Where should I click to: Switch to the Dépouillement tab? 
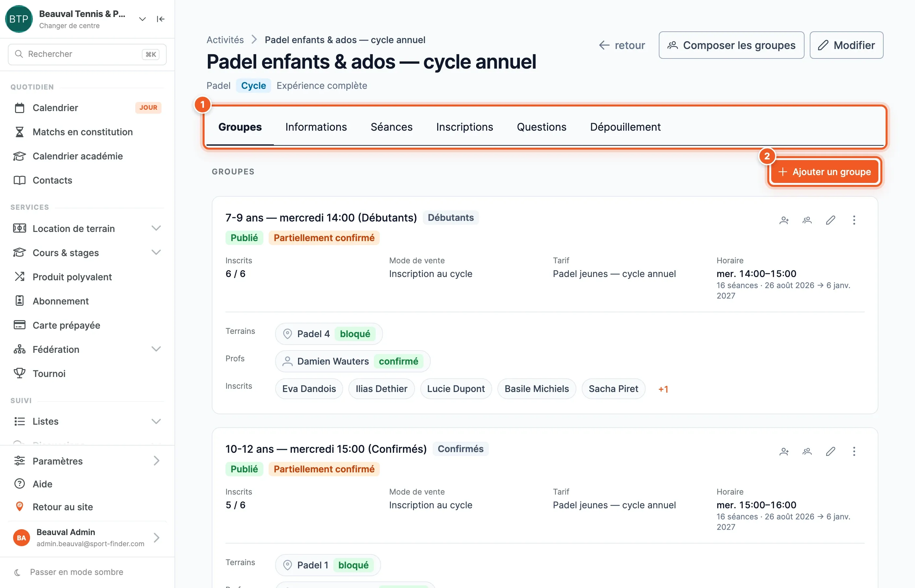[x=625, y=127]
